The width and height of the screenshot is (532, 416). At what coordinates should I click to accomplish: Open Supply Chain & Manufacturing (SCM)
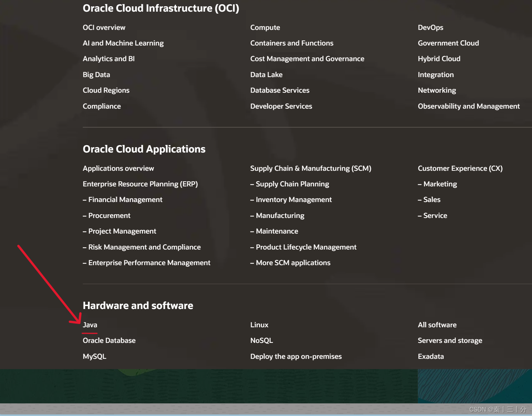tap(311, 168)
